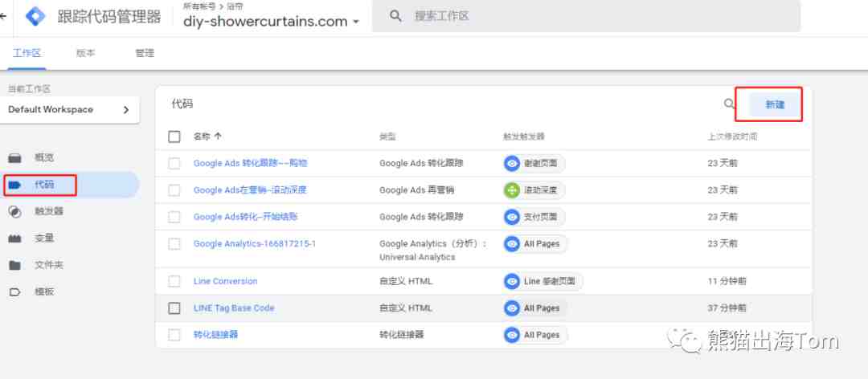
Task: Open the 文件夹 folder icon
Action: (x=15, y=265)
